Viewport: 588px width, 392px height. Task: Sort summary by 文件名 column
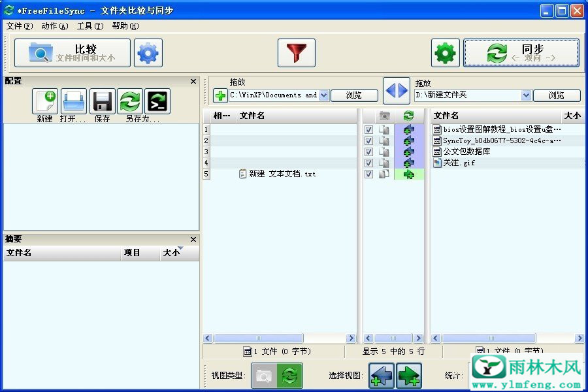[62, 253]
